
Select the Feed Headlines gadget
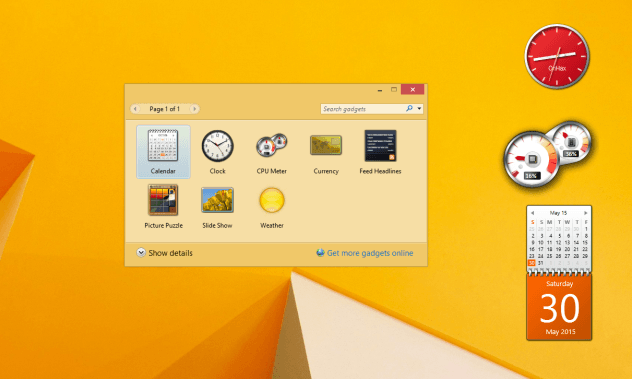(380, 146)
